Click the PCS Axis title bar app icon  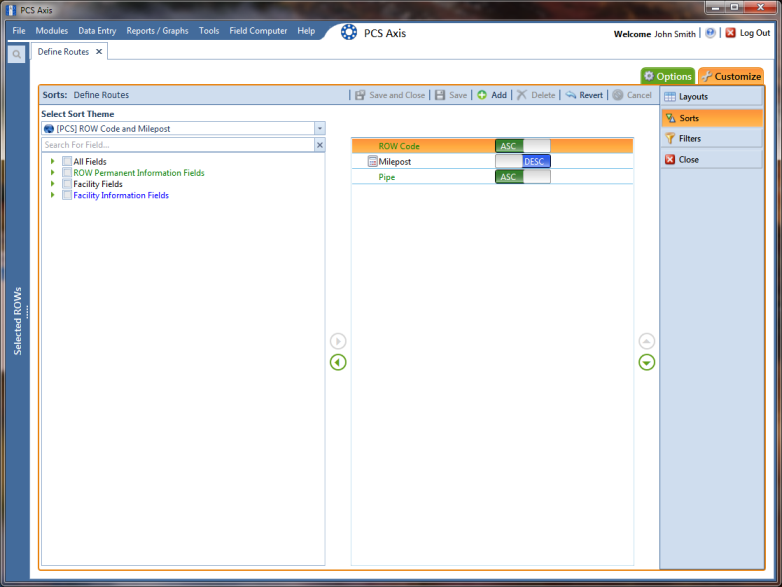(x=10, y=9)
